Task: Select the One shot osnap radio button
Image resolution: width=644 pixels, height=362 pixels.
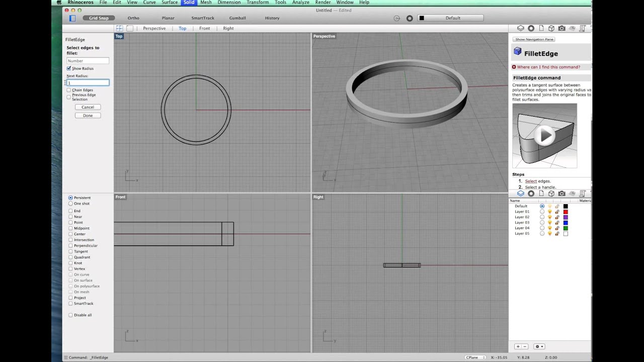Action: [70, 204]
